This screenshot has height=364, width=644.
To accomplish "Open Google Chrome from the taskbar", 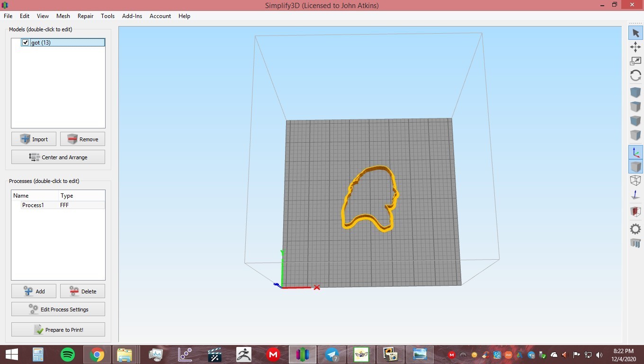I will [x=97, y=355].
